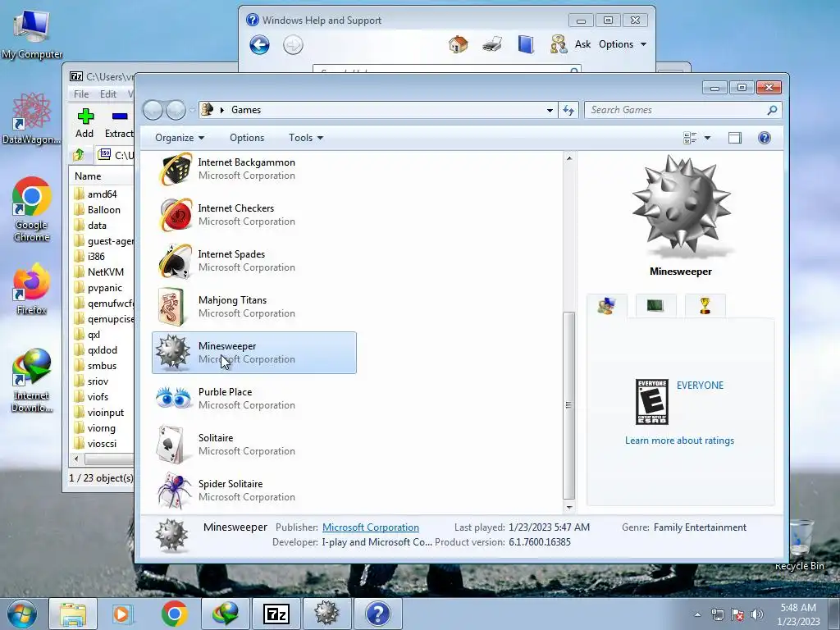Screen dimensions: 840x630
Task: Click the scroll up arrow in games list
Action: pyautogui.click(x=569, y=158)
